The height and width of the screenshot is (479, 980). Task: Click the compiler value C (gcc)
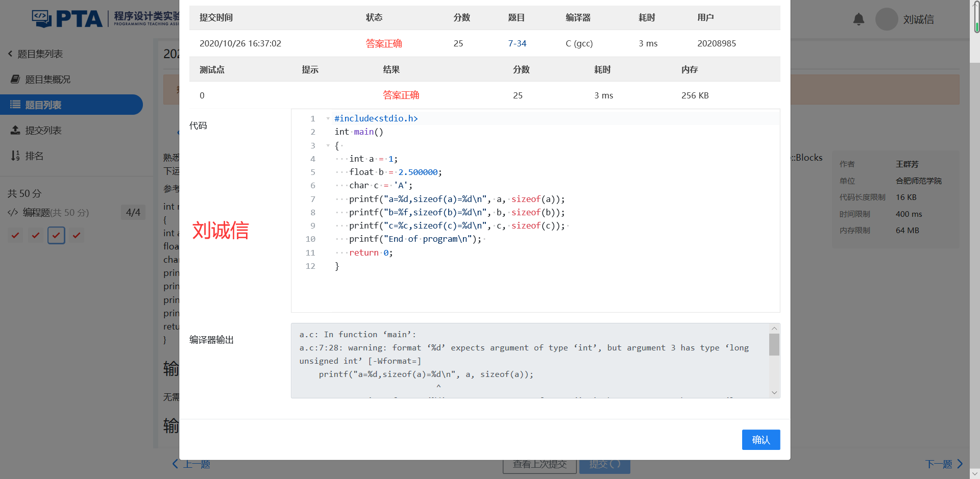[x=579, y=43]
